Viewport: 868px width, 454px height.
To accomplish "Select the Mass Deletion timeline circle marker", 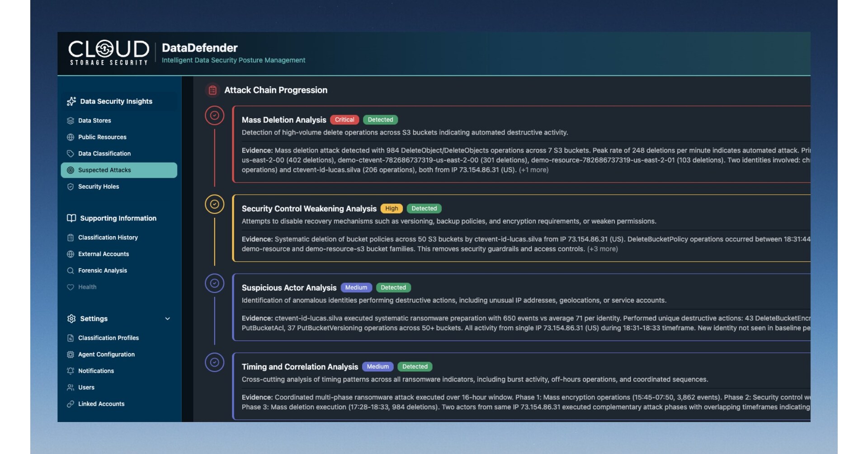I will [x=215, y=116].
